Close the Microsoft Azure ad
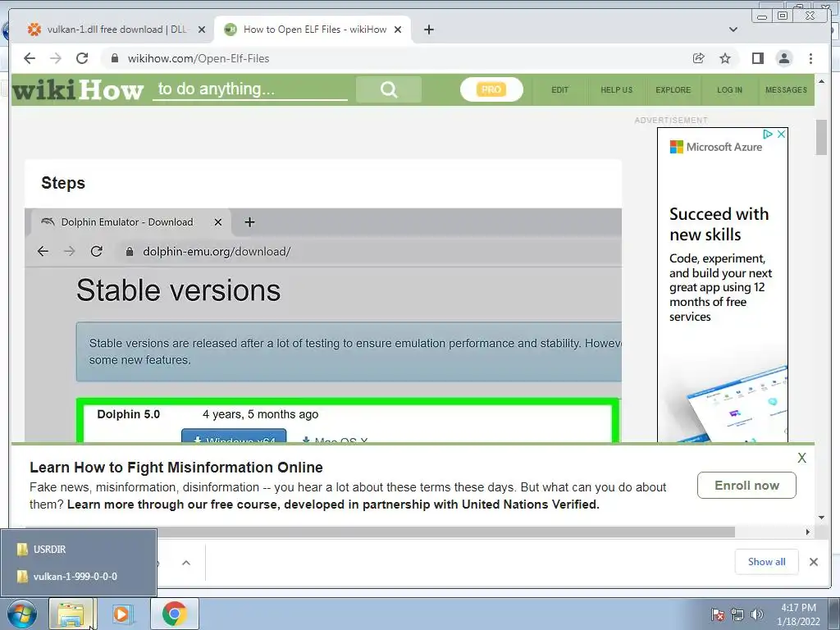Image resolution: width=840 pixels, height=630 pixels. [x=781, y=134]
